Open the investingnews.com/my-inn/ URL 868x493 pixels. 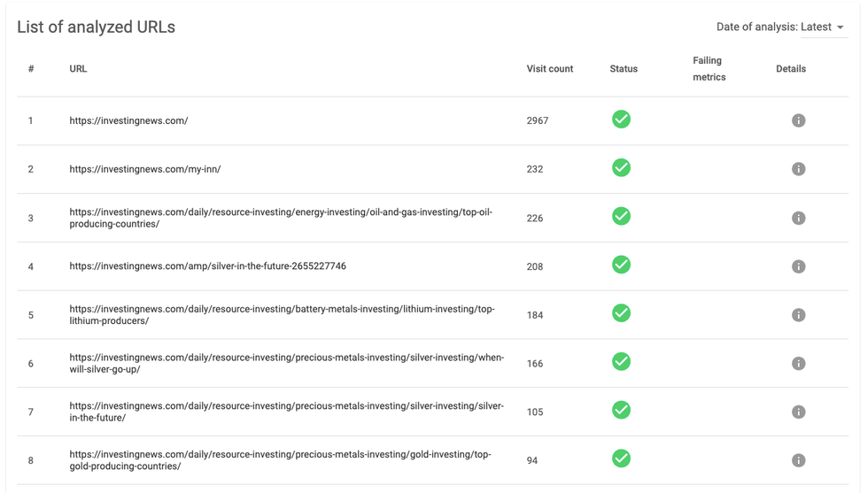click(145, 169)
